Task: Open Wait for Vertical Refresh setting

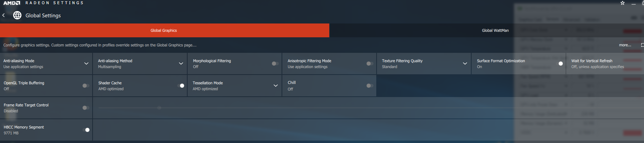Action: click(x=605, y=64)
